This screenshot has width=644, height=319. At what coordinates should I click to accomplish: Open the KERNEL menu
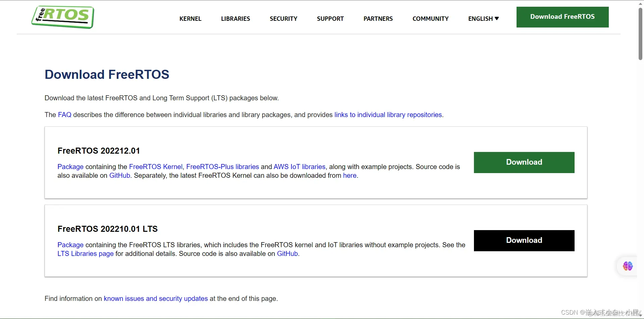coord(191,19)
